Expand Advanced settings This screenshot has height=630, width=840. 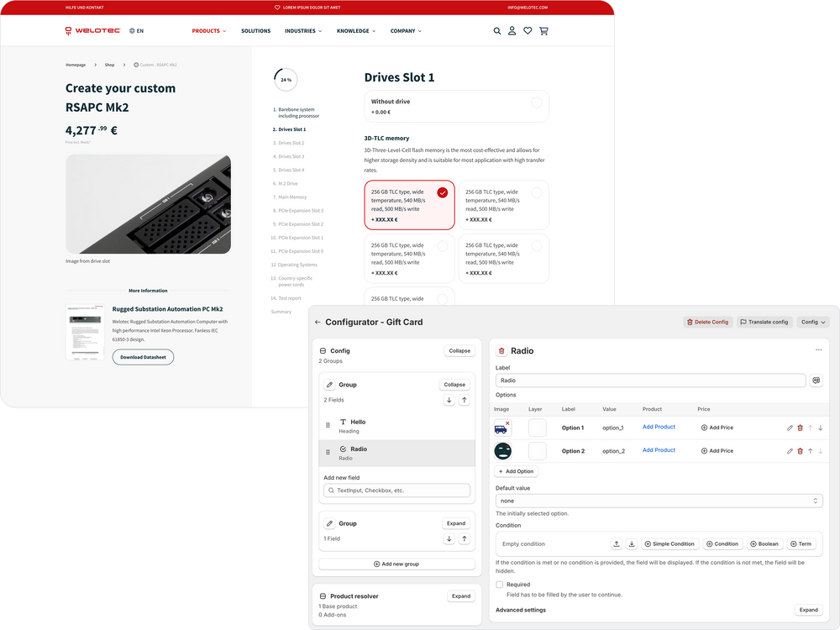click(808, 610)
